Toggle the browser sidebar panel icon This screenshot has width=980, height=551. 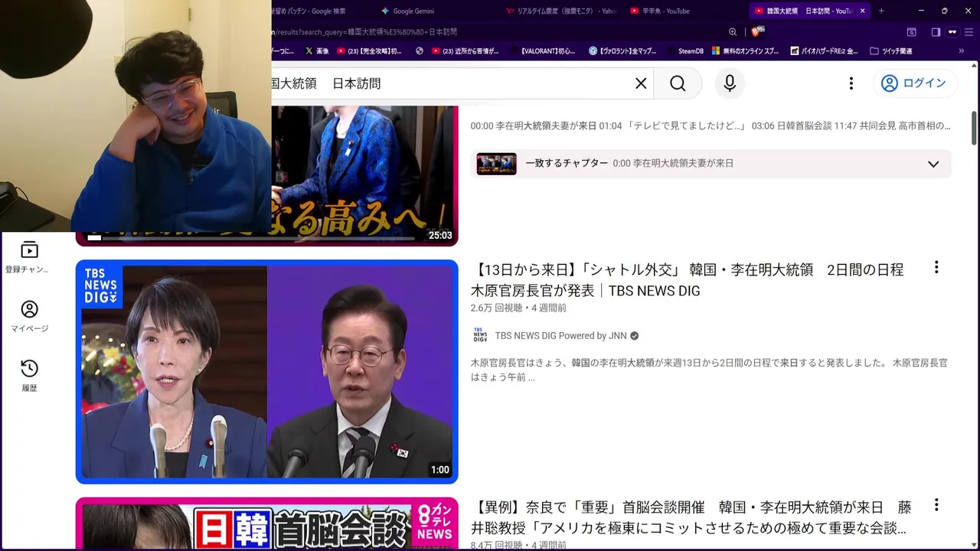(x=936, y=32)
